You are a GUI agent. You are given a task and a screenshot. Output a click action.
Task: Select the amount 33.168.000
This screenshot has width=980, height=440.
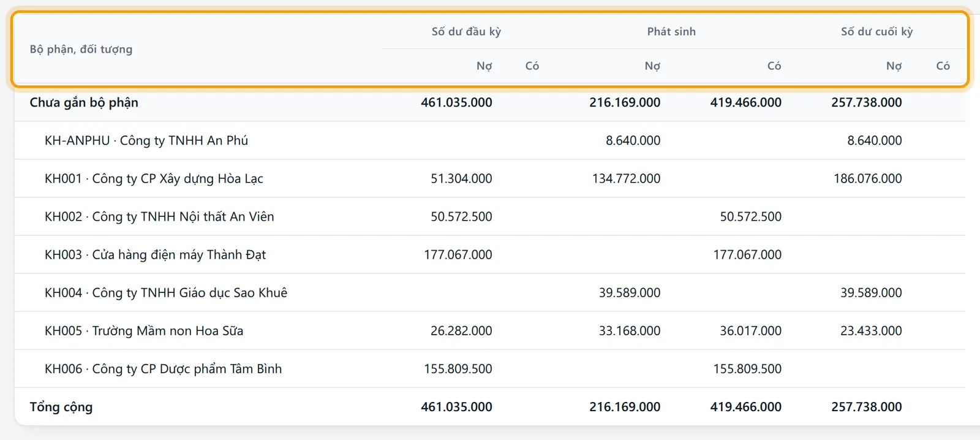pos(630,330)
